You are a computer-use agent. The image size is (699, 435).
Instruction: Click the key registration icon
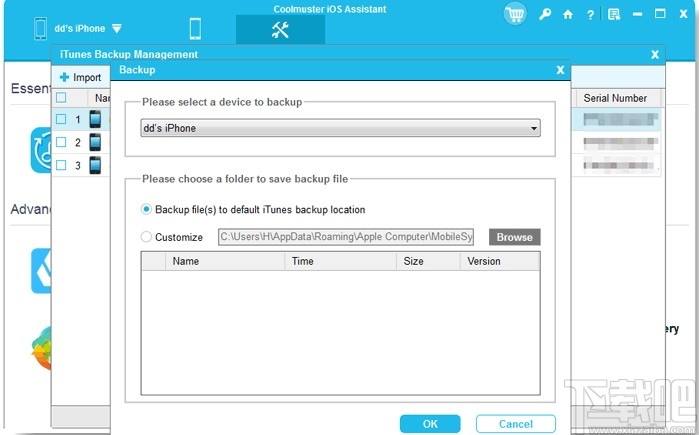[x=544, y=14]
